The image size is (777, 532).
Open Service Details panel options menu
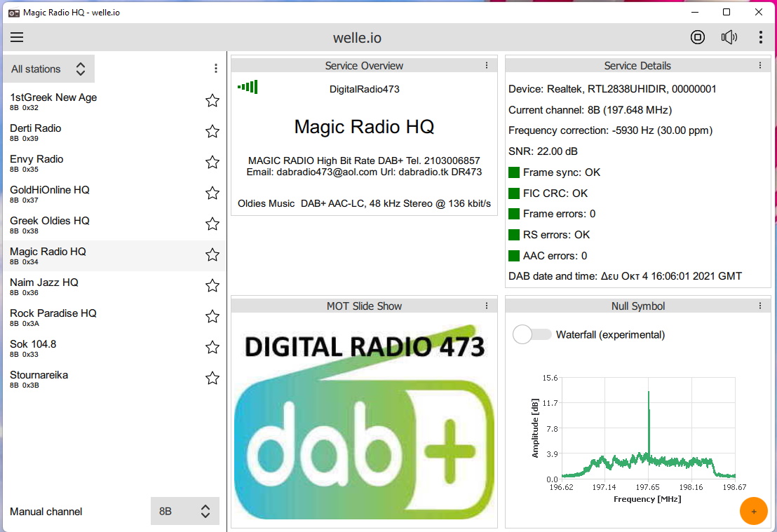760,65
